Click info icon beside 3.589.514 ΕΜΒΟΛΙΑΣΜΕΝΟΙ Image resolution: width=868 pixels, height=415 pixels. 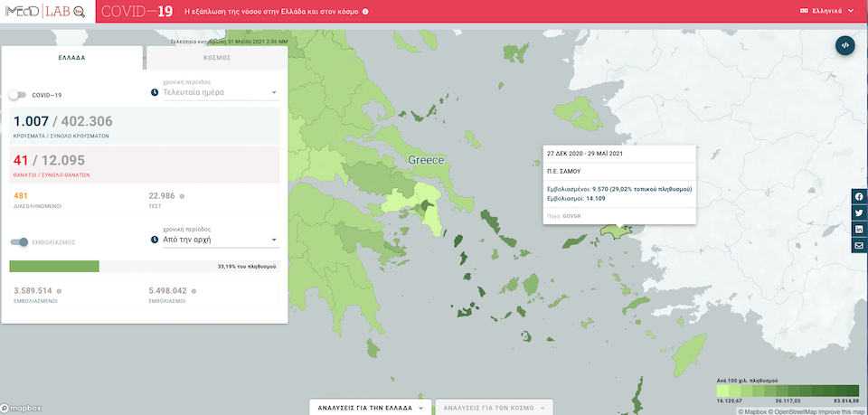tap(59, 291)
